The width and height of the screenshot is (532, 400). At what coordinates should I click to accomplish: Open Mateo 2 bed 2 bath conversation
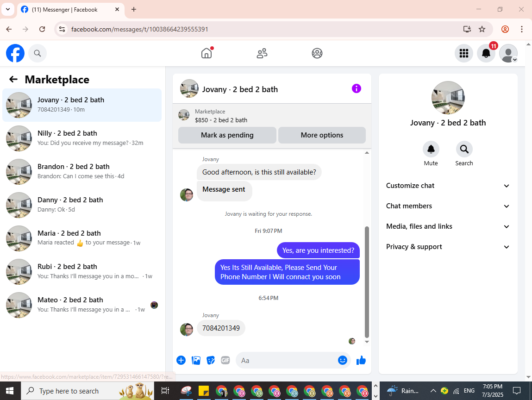click(82, 304)
